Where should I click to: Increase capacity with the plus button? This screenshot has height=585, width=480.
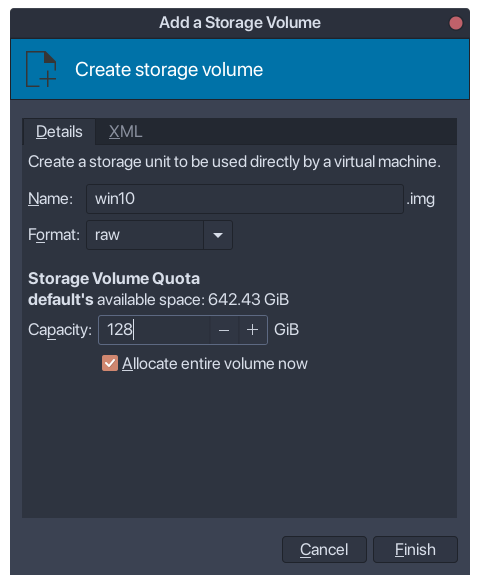pos(252,330)
